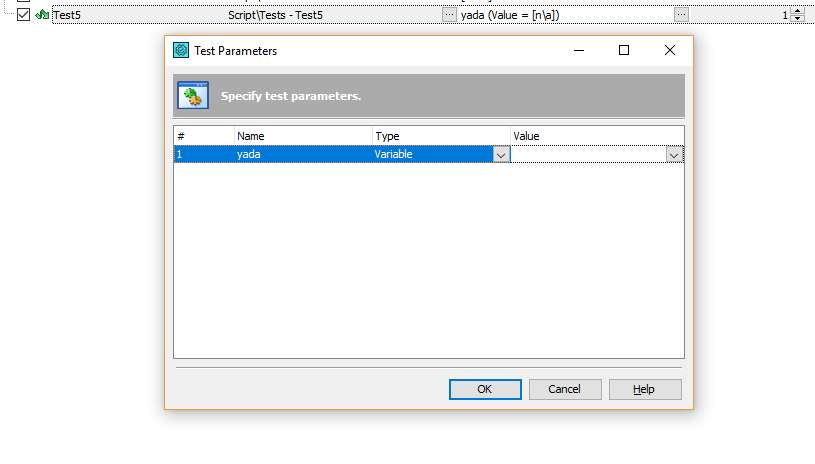Minimize the Test Parameters dialog

point(579,50)
